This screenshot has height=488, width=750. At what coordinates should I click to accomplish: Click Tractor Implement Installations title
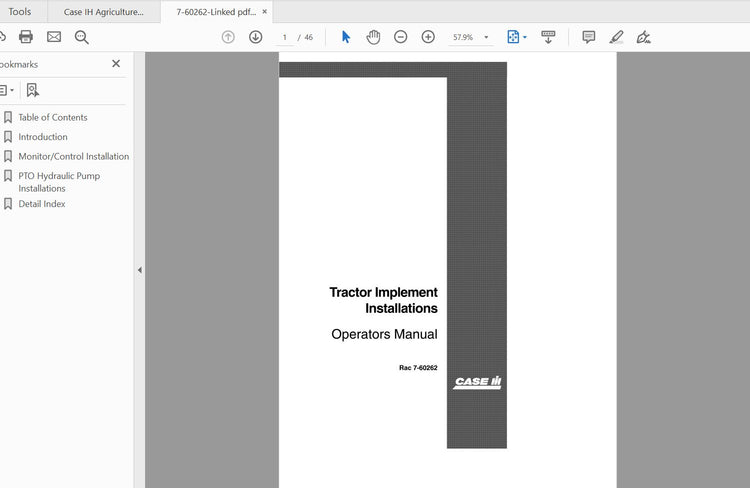pyautogui.click(x=383, y=300)
